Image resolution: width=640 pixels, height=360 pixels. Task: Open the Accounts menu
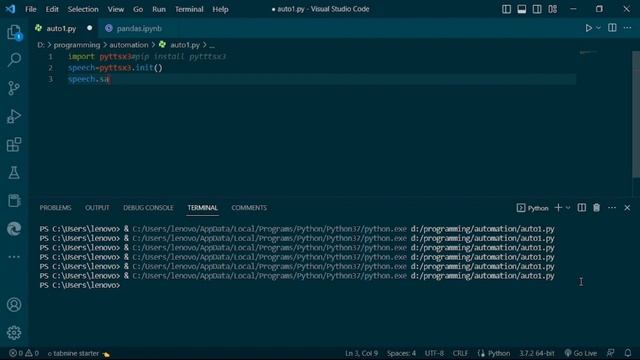pos(14,304)
